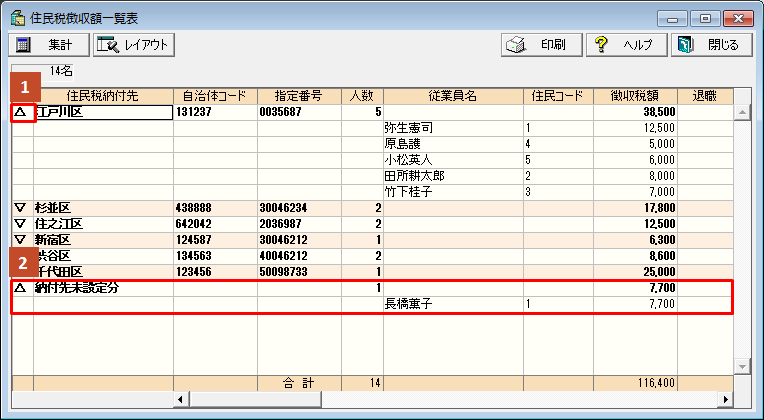Collapse the 納付先未設定分 group
Viewport: 764px width, 420px height.
pos(20,288)
